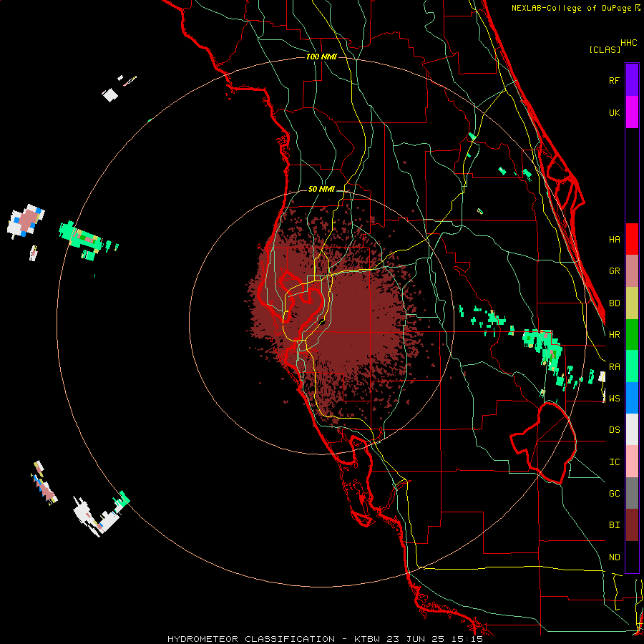Click the [CLAS] units label

click(605, 49)
